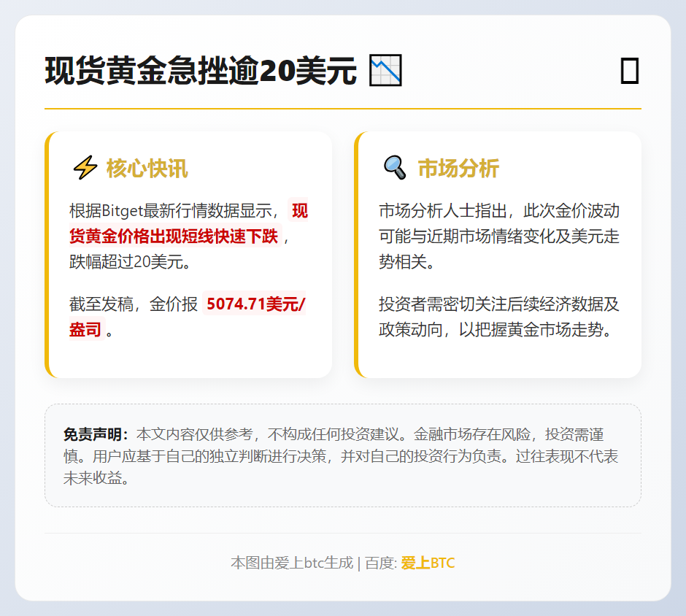Screen dimensions: 686x616
Task: Click the lightning bolt icon beside 核心快讯
Action: (85, 168)
